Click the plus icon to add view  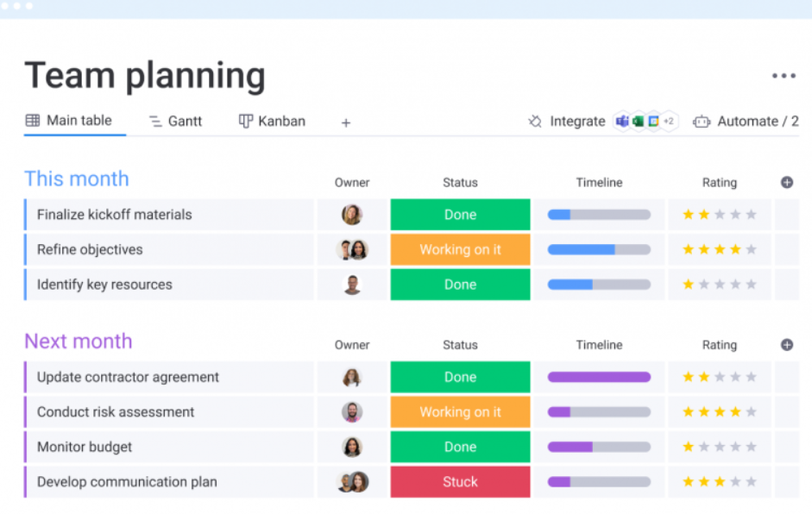click(346, 122)
